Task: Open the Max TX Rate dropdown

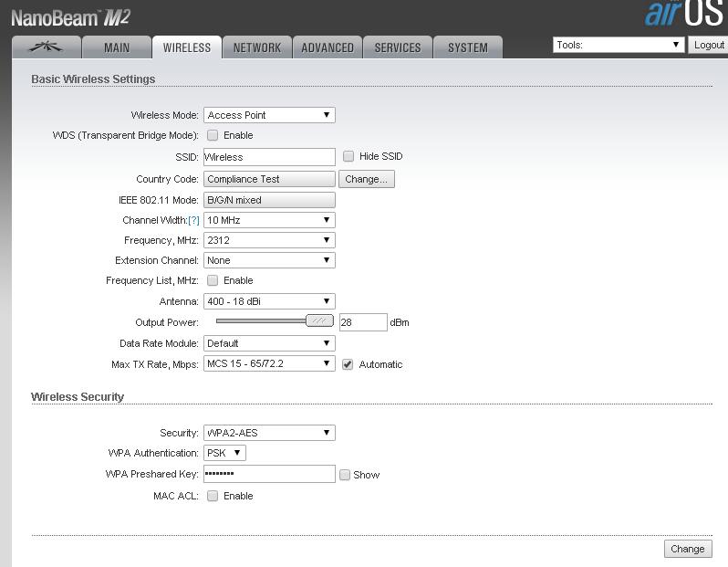Action: (x=269, y=363)
